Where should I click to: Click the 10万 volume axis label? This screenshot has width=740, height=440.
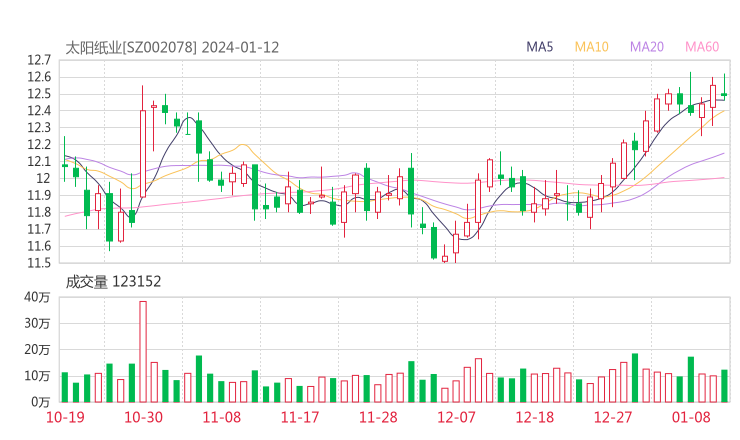(37, 376)
